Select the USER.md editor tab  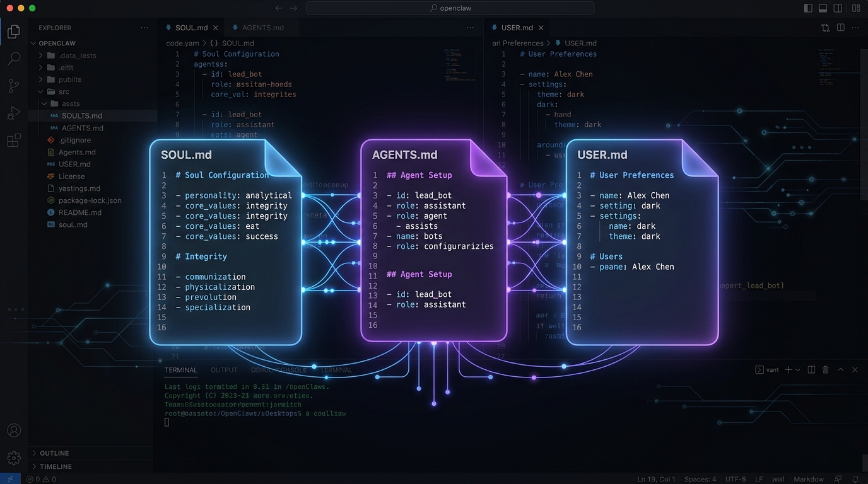[x=517, y=28]
